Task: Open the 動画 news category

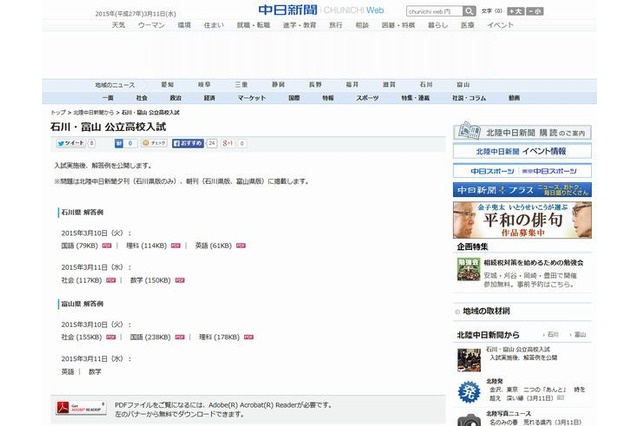Action: [514, 98]
